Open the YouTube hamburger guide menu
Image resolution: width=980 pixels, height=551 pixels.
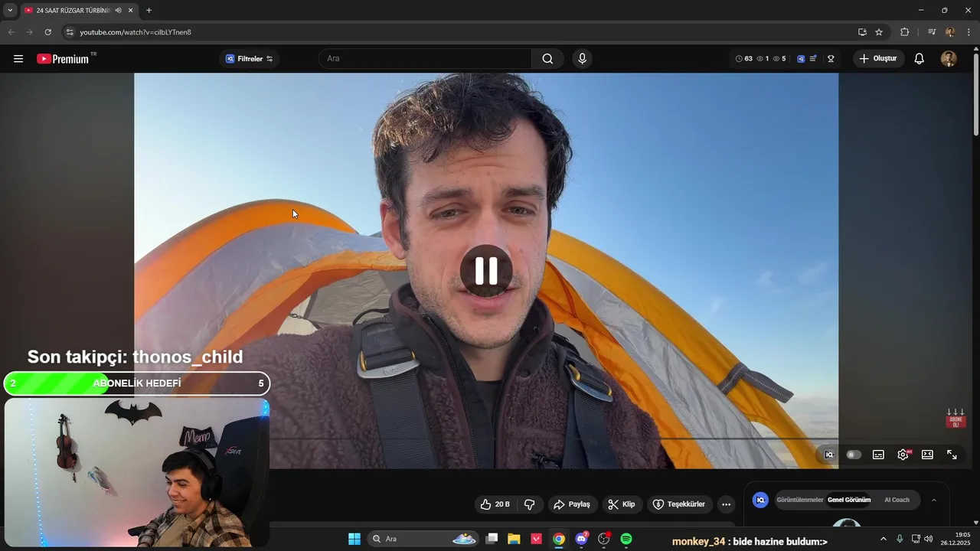pyautogui.click(x=18, y=59)
